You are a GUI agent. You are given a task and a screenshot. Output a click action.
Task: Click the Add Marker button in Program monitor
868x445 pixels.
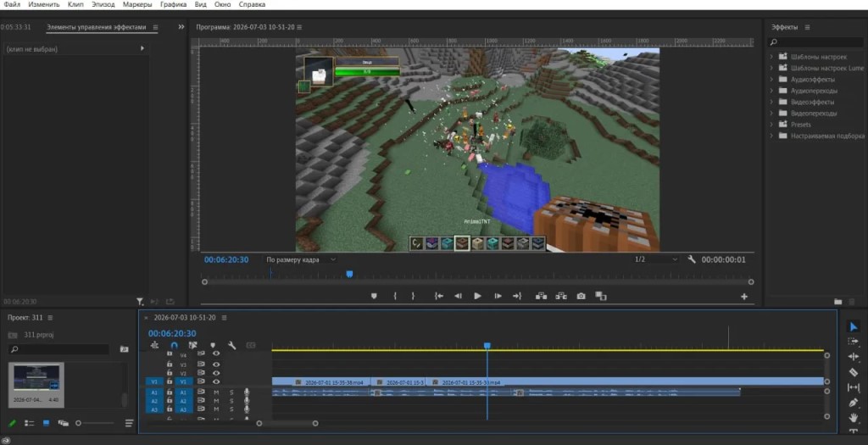point(374,296)
